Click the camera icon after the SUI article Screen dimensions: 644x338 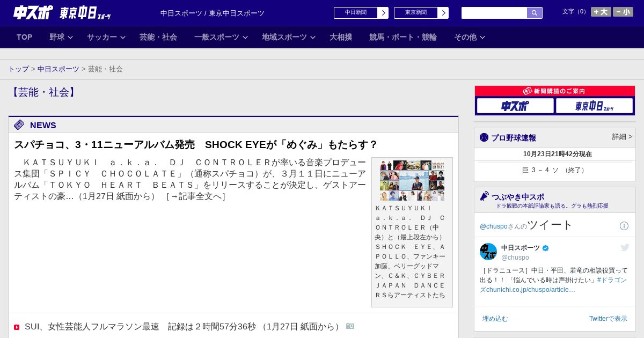[350, 326]
